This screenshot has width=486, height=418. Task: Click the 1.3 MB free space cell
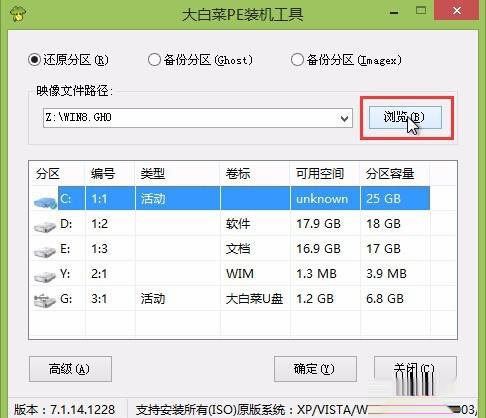(325, 274)
